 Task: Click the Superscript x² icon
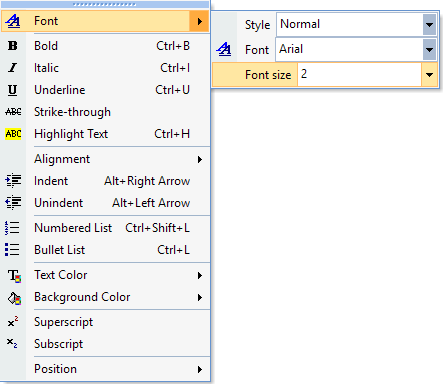pyautogui.click(x=13, y=322)
